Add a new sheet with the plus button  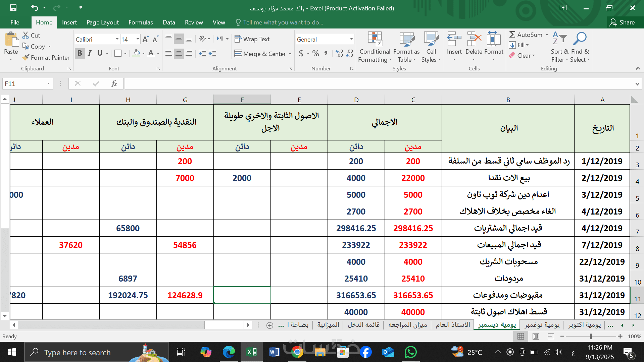269,325
